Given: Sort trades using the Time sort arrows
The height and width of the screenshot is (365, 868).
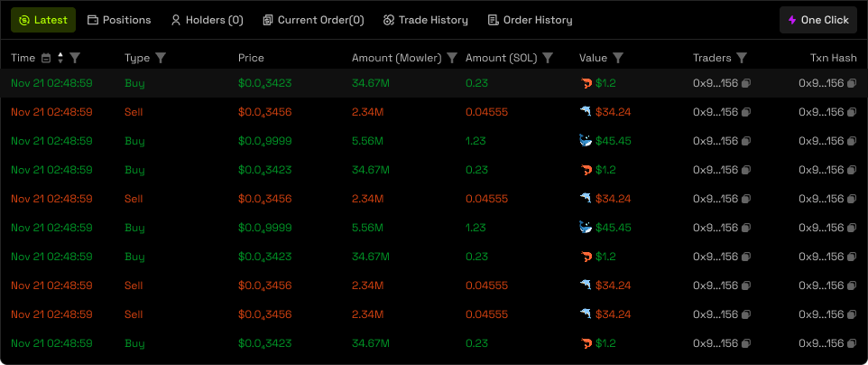Looking at the screenshot, I should click(x=60, y=58).
